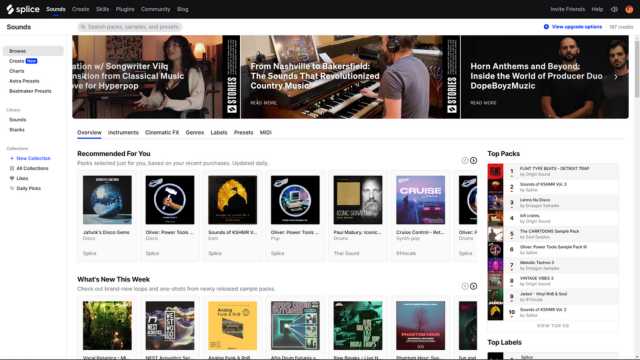This screenshot has height=360, width=640.
Task: Click the page vertical scrollbar
Action: point(637,67)
